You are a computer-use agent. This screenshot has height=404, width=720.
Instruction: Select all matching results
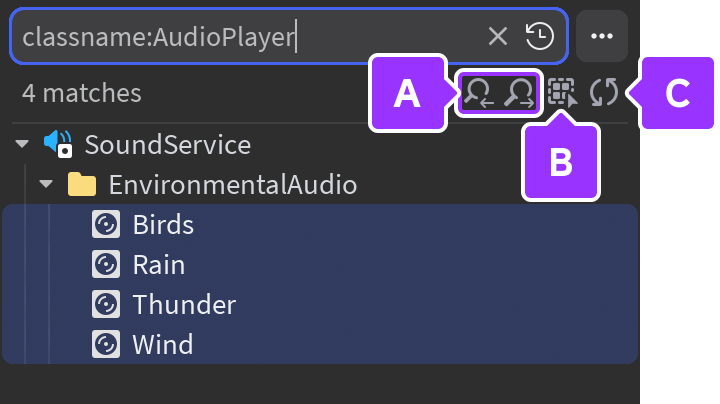[563, 94]
